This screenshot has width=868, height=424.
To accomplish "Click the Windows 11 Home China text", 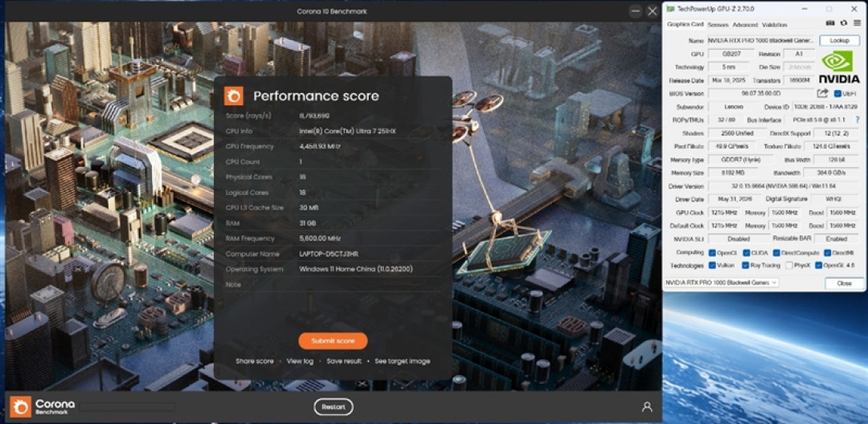I will pyautogui.click(x=356, y=269).
